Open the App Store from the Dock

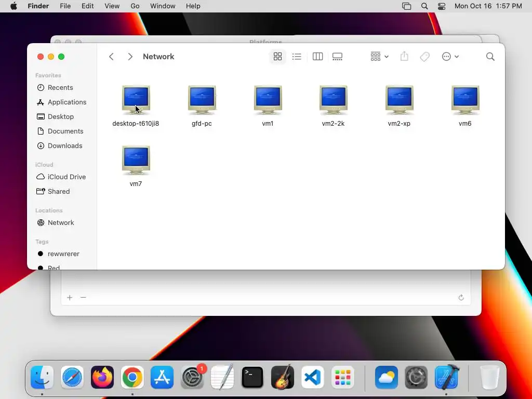click(162, 377)
